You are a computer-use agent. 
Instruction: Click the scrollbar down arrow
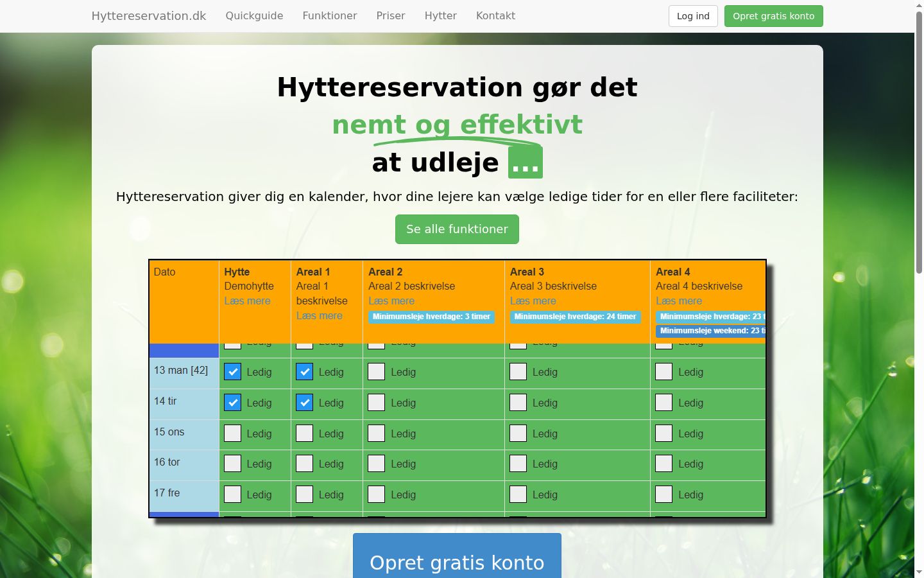point(919,572)
